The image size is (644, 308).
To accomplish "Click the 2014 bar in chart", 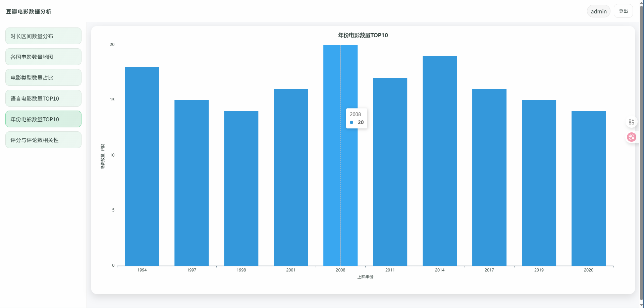I will point(440,161).
